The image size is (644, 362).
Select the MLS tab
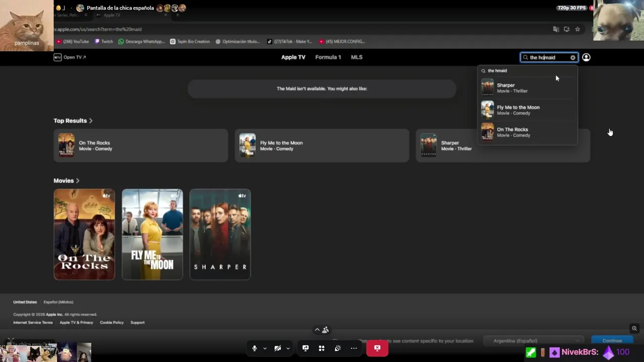[357, 57]
